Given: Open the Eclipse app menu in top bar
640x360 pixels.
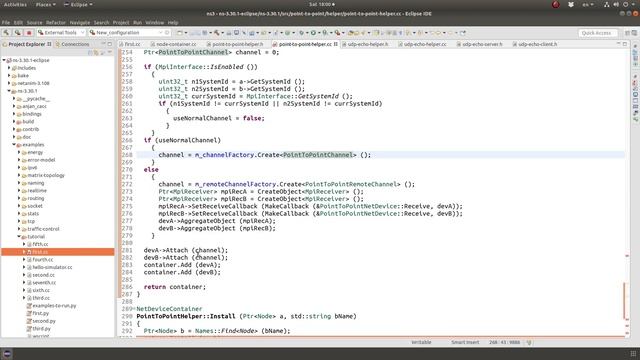Looking at the screenshot, I should [x=78, y=4].
